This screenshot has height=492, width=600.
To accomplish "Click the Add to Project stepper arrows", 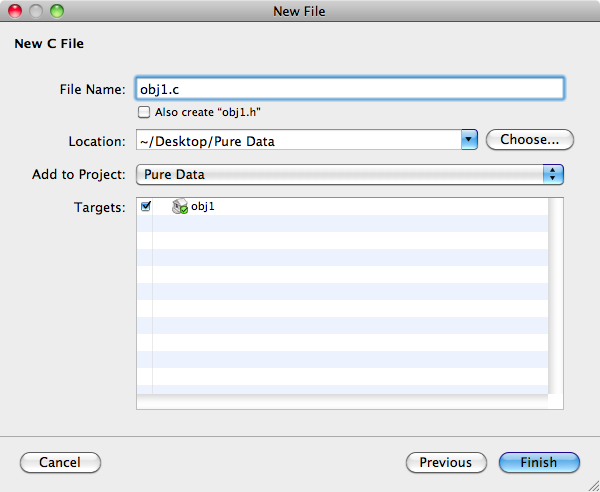I will pos(553,174).
